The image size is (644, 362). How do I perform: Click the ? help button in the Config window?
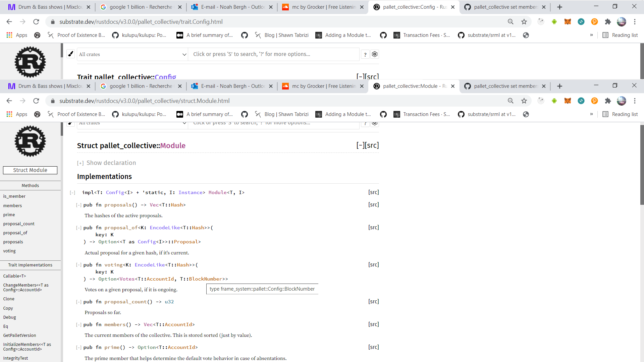coord(365,54)
